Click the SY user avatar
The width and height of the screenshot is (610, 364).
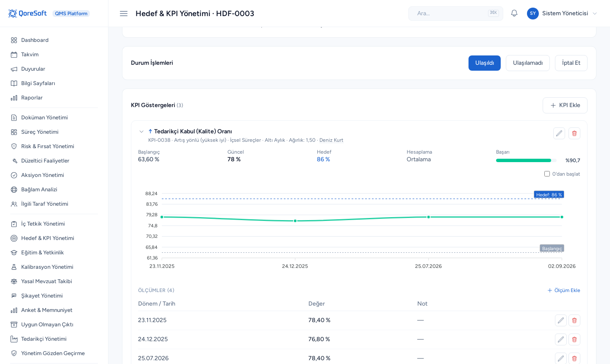pos(533,14)
